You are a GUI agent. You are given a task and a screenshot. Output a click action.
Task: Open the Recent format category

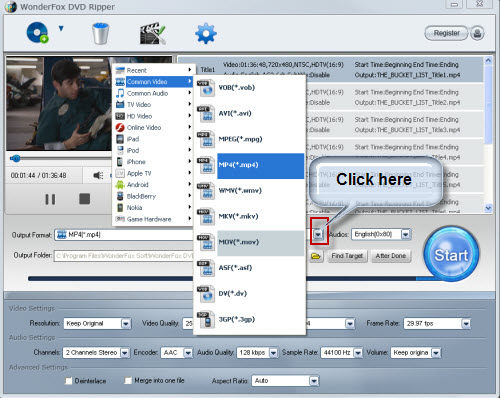tap(153, 70)
